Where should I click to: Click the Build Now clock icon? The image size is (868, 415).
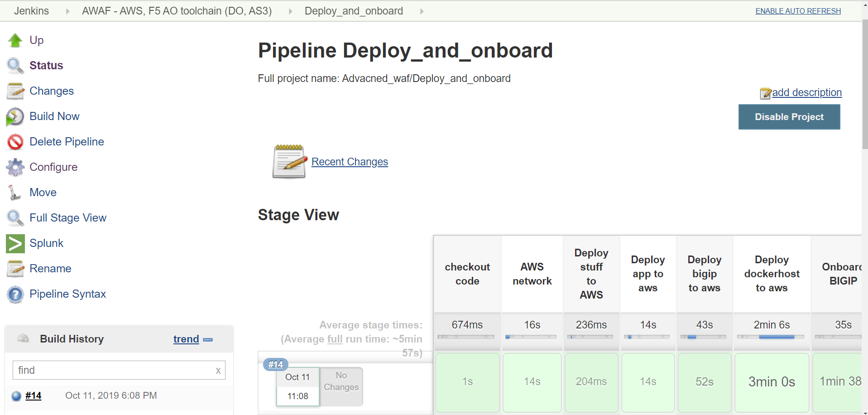coord(15,116)
